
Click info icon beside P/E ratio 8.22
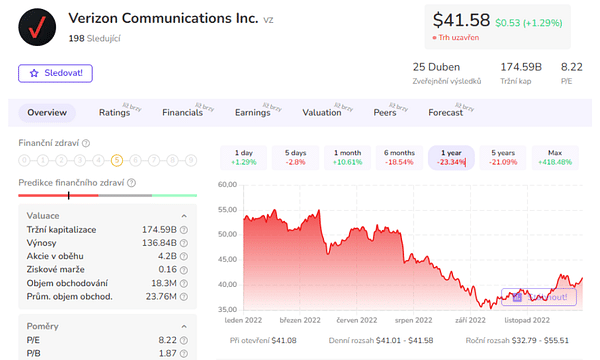tap(184, 340)
